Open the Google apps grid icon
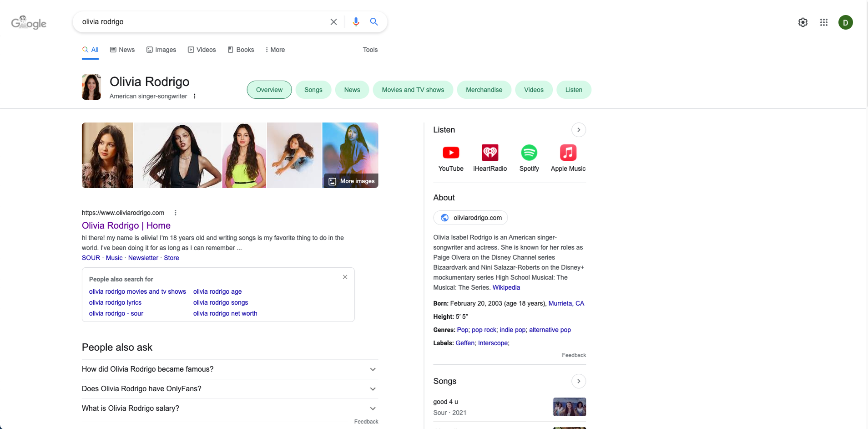The image size is (868, 429). 824,22
